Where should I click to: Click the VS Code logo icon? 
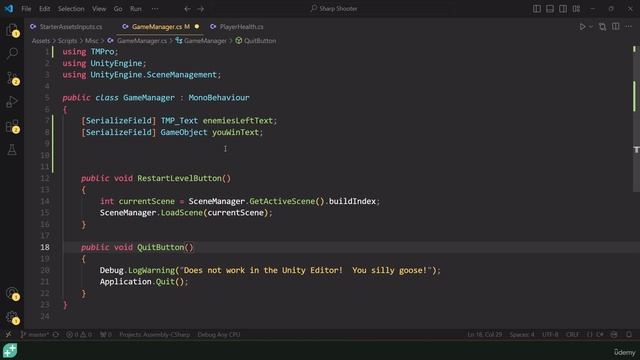coord(9,9)
